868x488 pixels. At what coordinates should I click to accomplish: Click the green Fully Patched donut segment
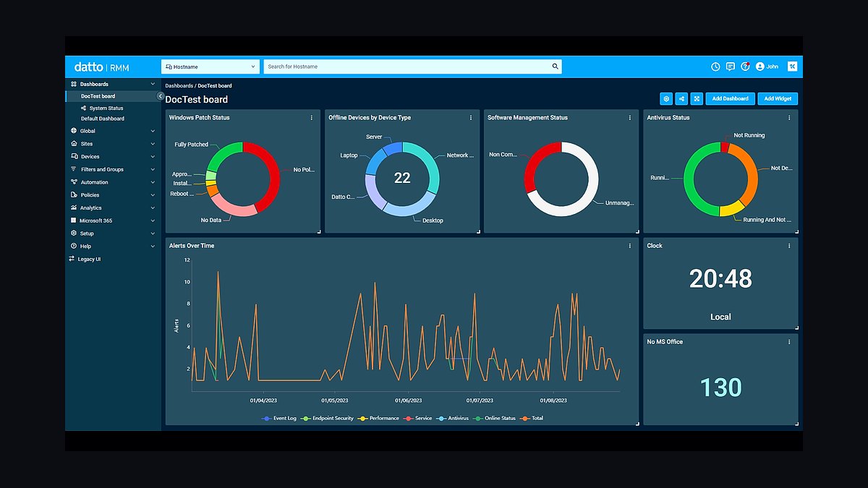(x=226, y=154)
